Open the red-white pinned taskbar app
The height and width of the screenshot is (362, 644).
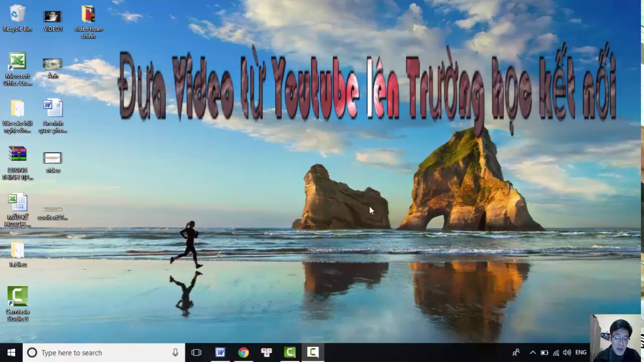tap(266, 352)
